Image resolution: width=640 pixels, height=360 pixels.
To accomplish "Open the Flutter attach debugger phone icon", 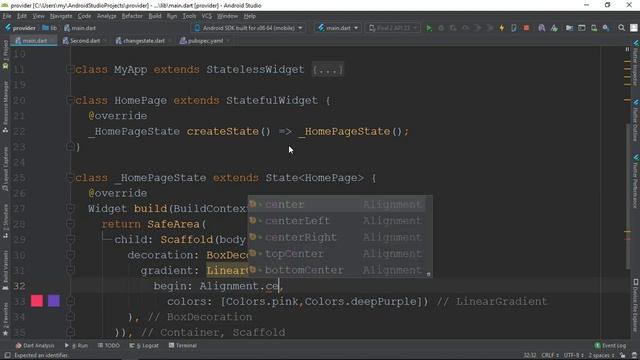I will click(x=514, y=28).
